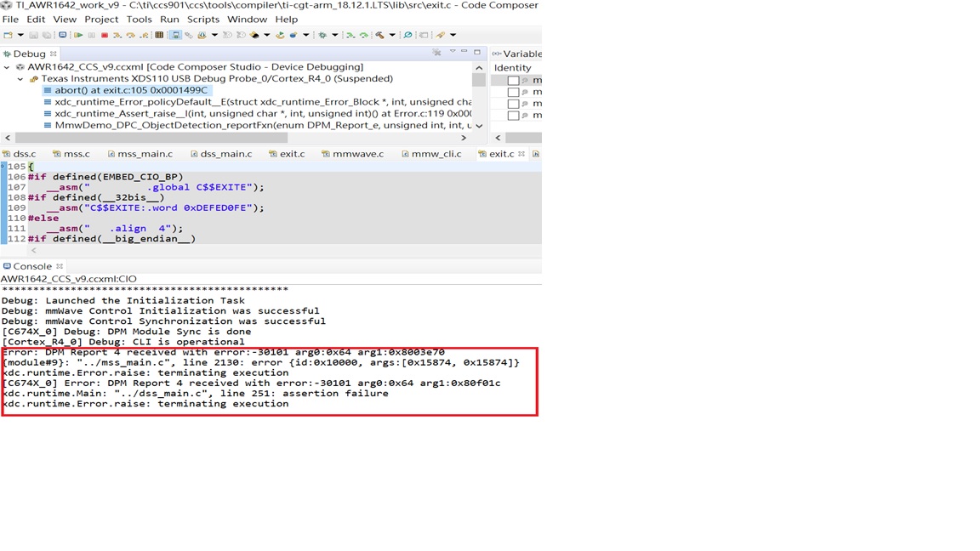This screenshot has width=980, height=551.
Task: Step Return from the current function
Action: (143, 35)
